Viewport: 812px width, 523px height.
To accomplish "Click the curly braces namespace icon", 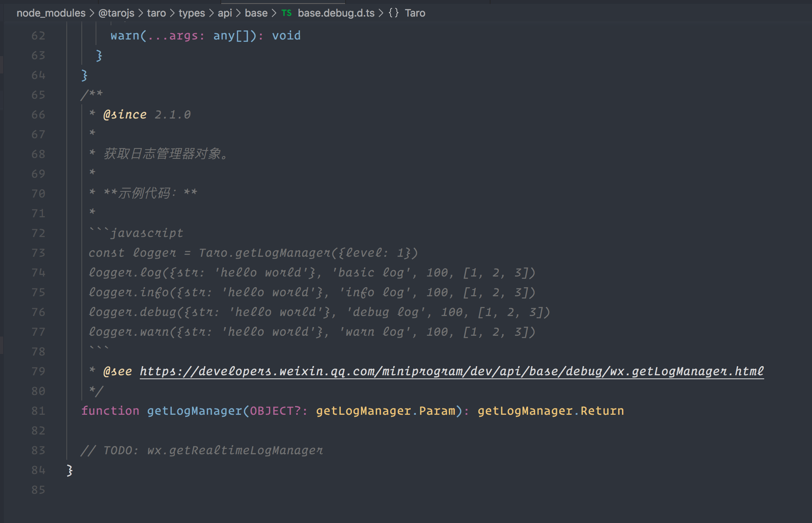I will pyautogui.click(x=393, y=13).
